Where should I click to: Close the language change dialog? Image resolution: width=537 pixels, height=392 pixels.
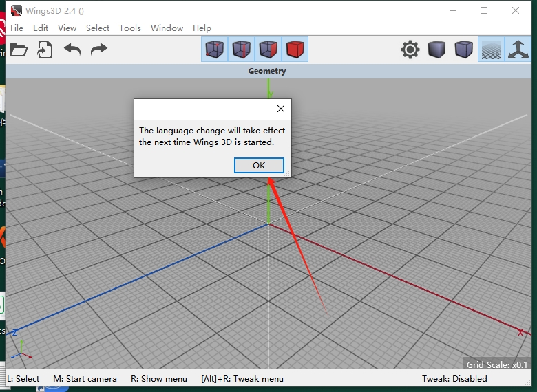coord(281,109)
